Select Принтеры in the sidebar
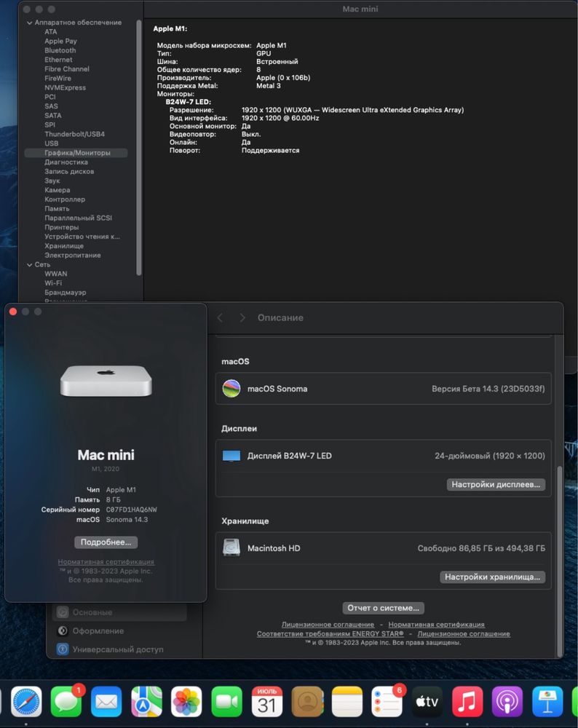 tap(61, 227)
